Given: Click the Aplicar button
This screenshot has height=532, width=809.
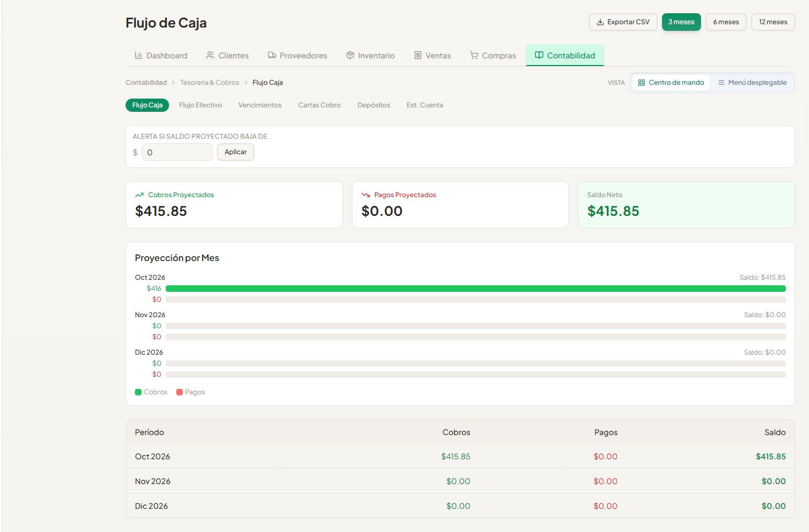Looking at the screenshot, I should [236, 152].
